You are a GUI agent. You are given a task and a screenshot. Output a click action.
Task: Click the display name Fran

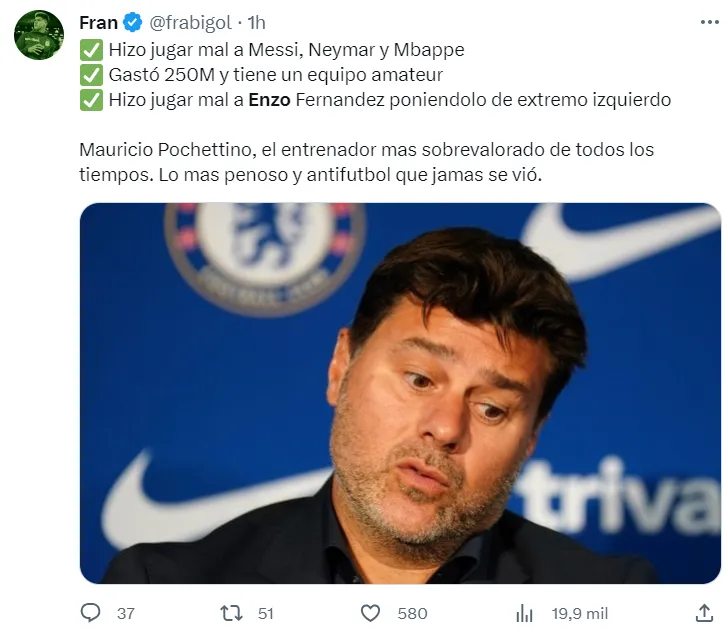point(98,22)
